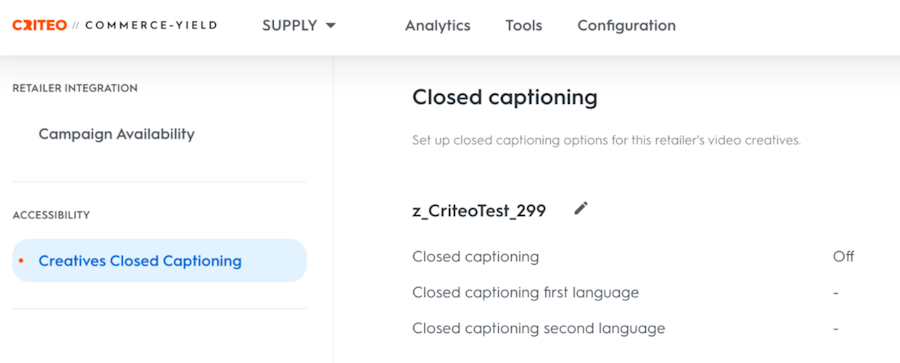Click the Closed captioning second language value

click(x=836, y=329)
